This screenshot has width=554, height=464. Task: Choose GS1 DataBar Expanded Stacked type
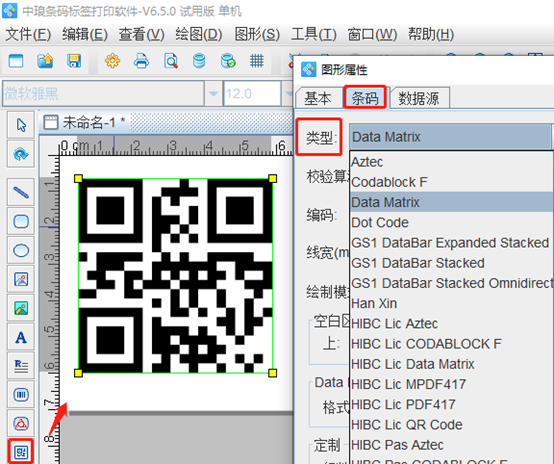coord(452,243)
